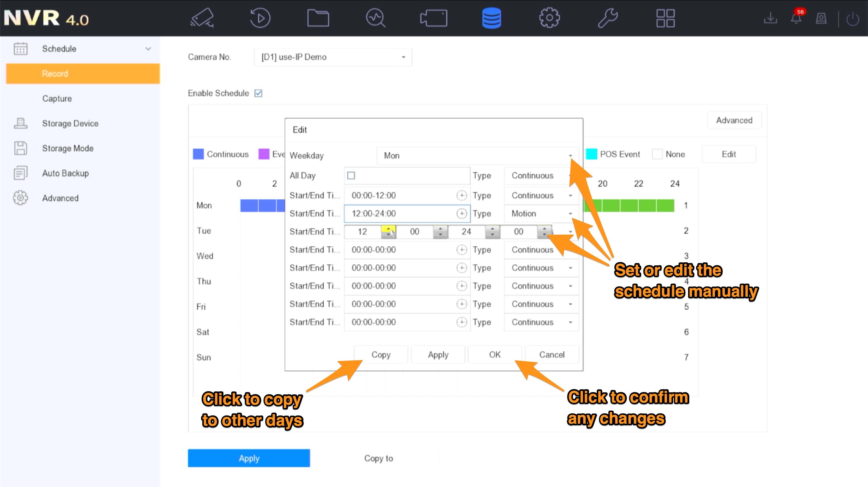Open the Camera No. dropdown
The width and height of the screenshot is (868, 487).
pyautogui.click(x=333, y=57)
